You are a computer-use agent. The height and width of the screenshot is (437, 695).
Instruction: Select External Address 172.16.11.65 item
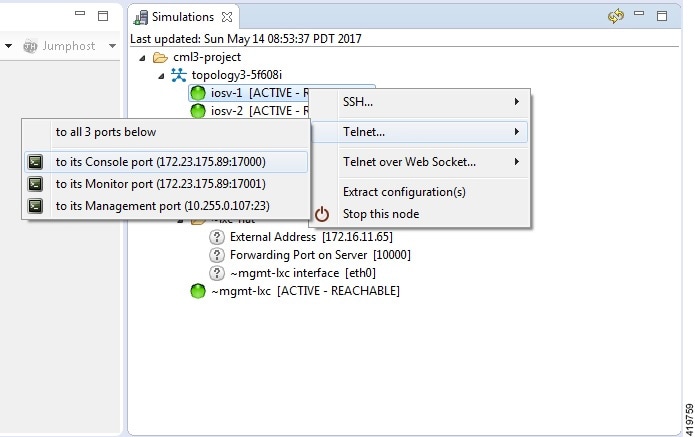(310, 237)
